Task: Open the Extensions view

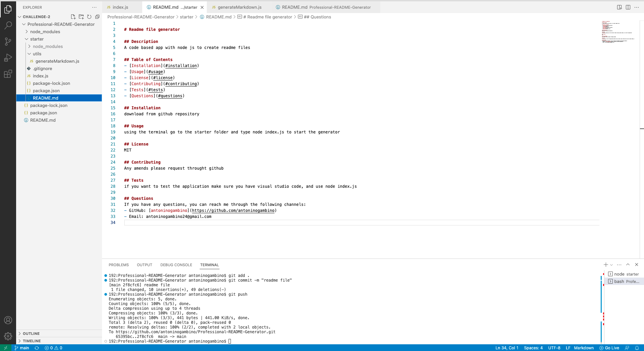Action: tap(8, 74)
